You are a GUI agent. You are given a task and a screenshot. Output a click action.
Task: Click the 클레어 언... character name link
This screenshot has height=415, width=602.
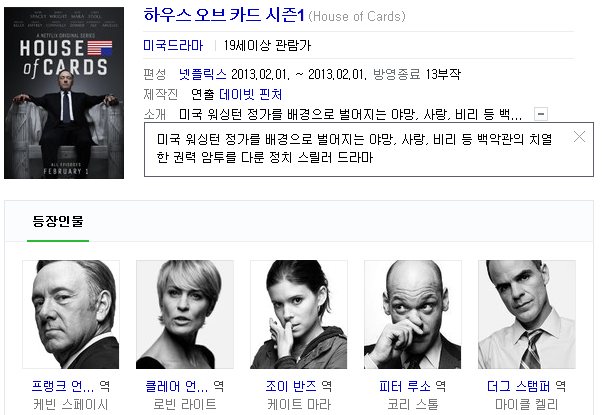click(x=177, y=386)
